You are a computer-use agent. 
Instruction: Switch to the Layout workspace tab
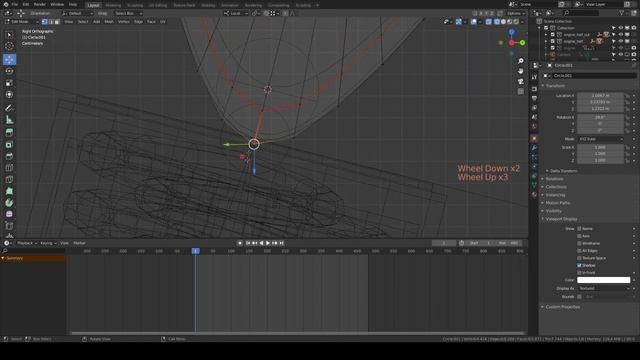tap(93, 5)
